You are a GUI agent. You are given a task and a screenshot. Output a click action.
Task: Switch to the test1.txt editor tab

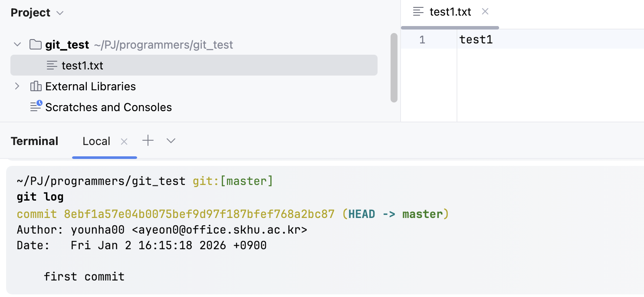(x=450, y=12)
